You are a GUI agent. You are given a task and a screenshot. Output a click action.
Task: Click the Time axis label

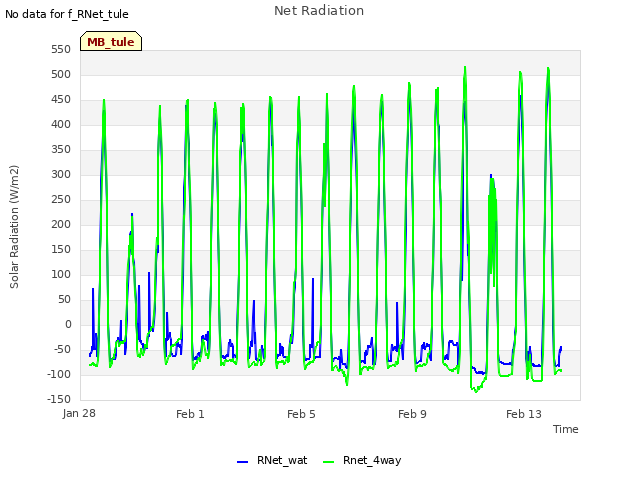pos(565,429)
